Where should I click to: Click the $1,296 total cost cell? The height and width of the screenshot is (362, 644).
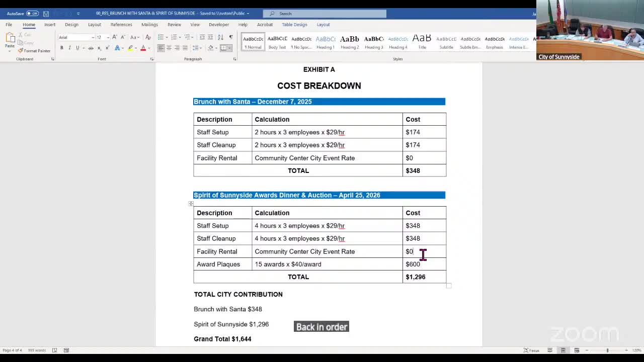pyautogui.click(x=424, y=277)
